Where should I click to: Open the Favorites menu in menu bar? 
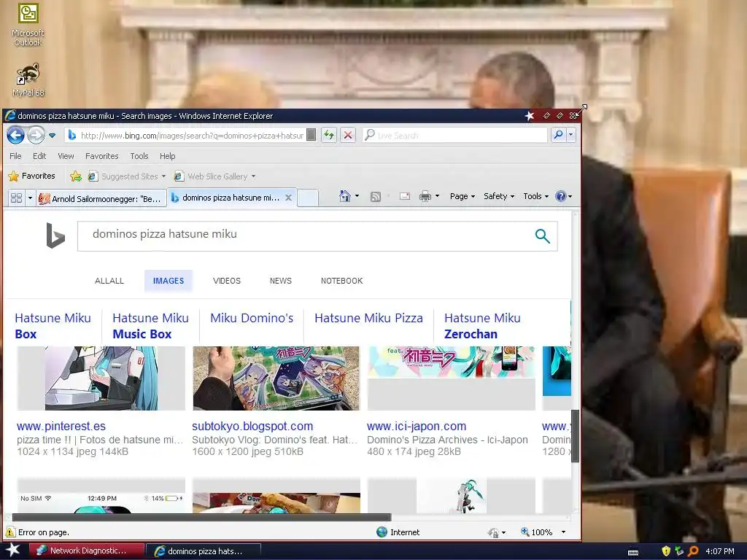(102, 156)
